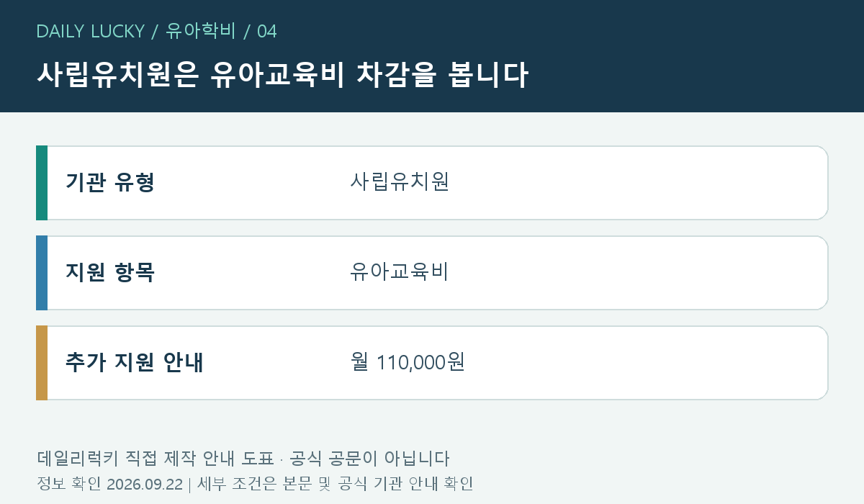Select the 지원 항목 row label

110,273
